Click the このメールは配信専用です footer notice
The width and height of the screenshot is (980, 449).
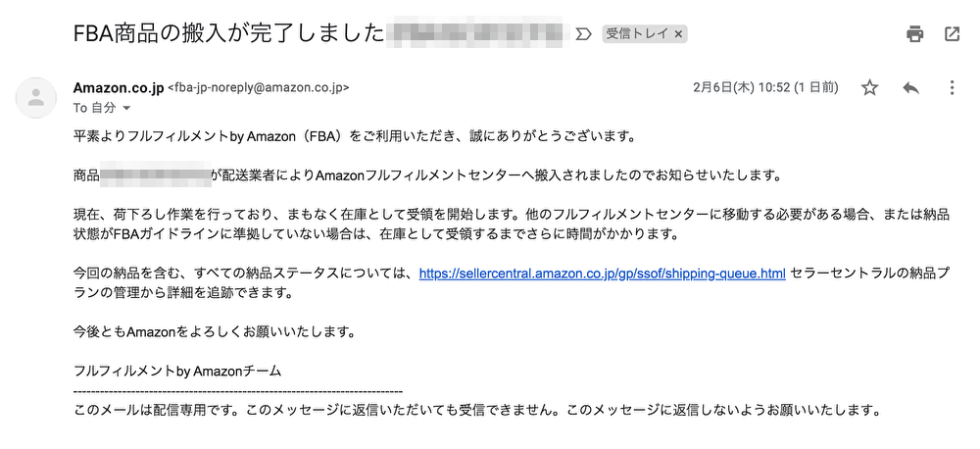tap(477, 411)
